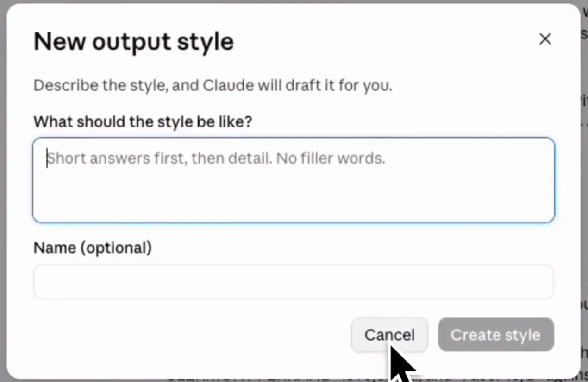
Task: Click the Create style button
Action: click(x=496, y=335)
